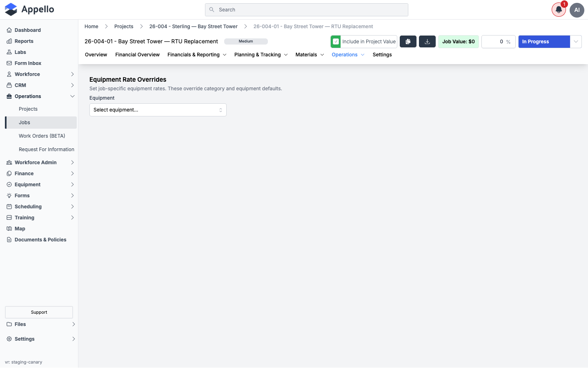This screenshot has width=588, height=375.
Task: Click the Appello logo
Action: point(29,9)
